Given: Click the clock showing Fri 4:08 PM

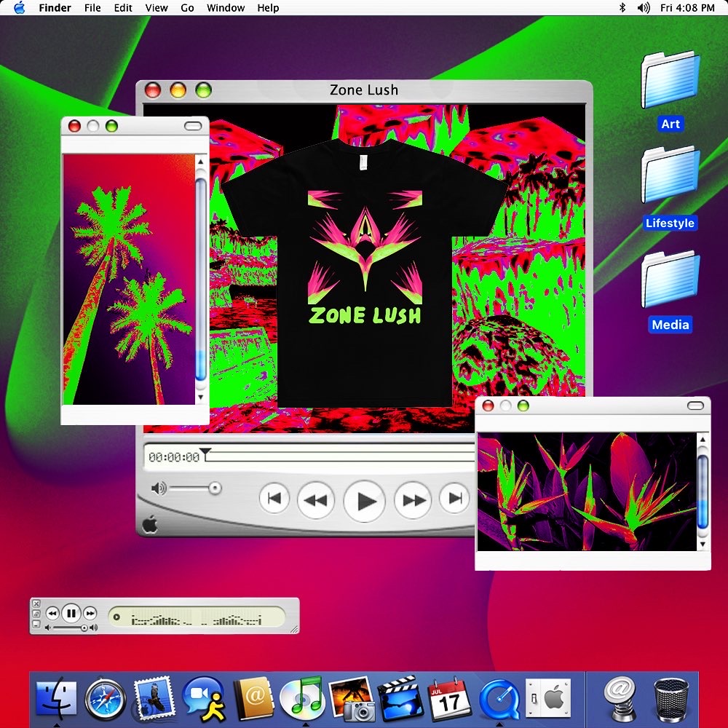Looking at the screenshot, I should (687, 8).
